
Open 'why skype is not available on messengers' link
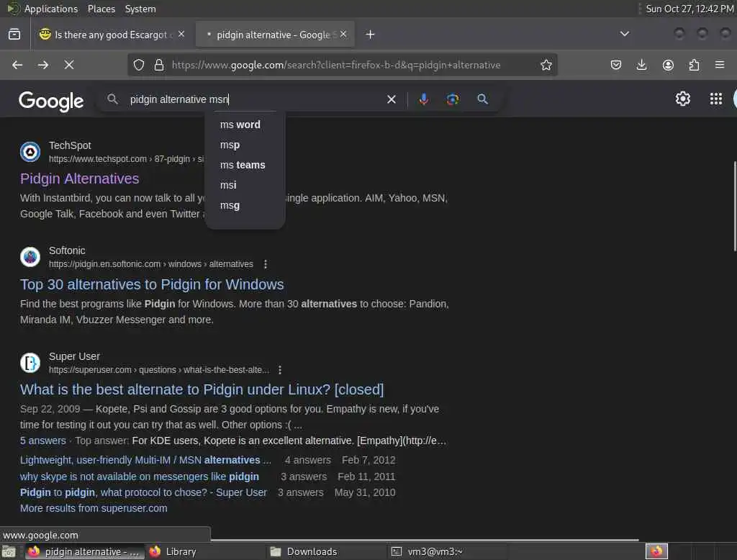point(140,477)
